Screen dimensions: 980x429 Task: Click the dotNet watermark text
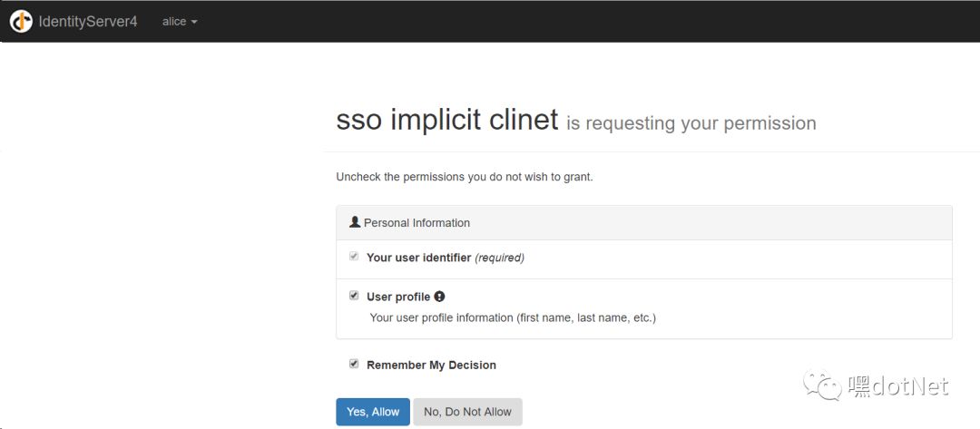coord(898,386)
